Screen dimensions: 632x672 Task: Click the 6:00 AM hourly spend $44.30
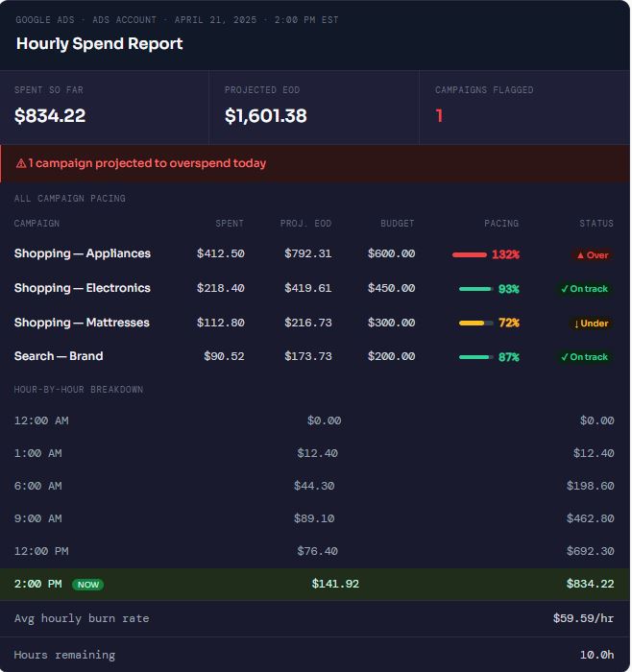[x=314, y=486]
